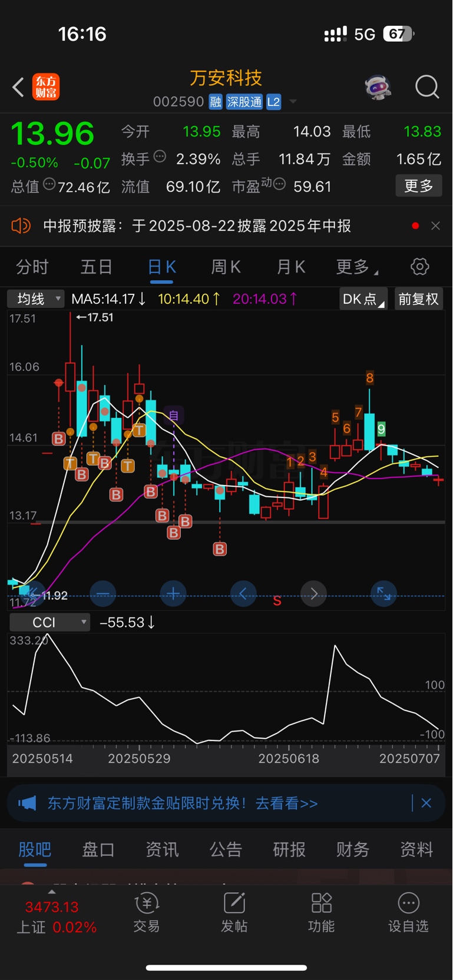Image resolution: width=453 pixels, height=980 pixels.
Task: Tap the 融 margin badge
Action: pos(216,102)
